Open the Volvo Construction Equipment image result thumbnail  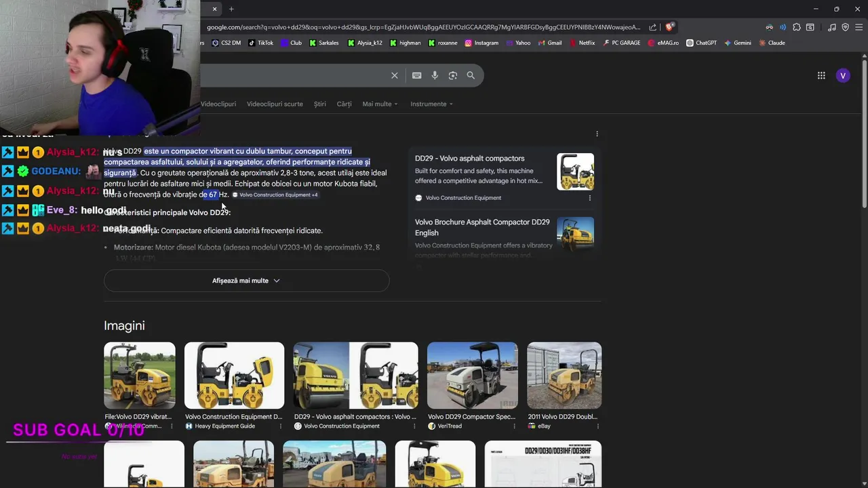coord(355,375)
